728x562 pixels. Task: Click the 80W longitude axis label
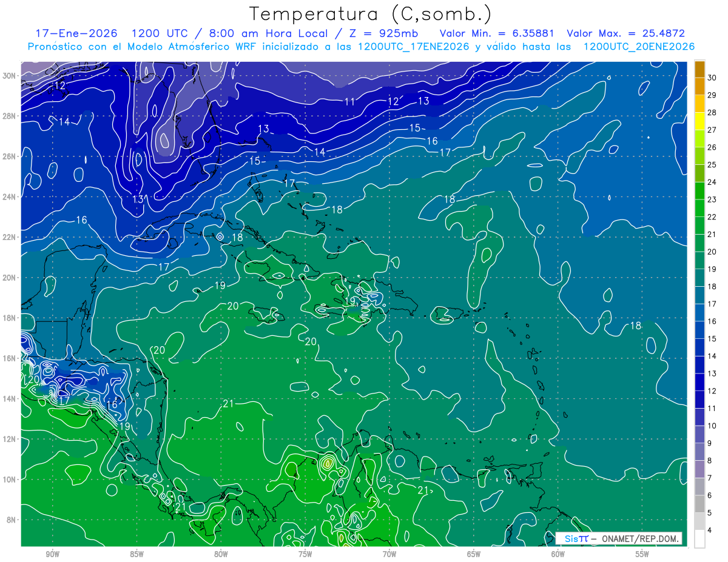[221, 554]
